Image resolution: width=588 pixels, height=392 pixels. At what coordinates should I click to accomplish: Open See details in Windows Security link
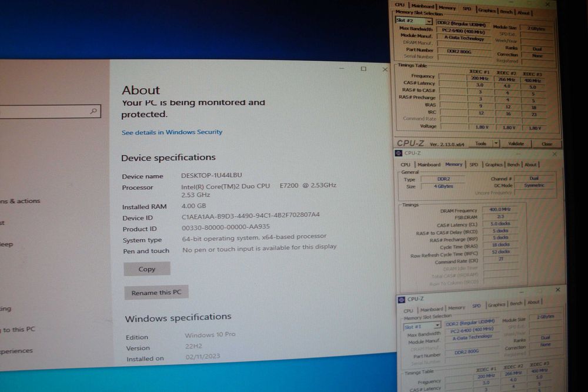tap(172, 132)
